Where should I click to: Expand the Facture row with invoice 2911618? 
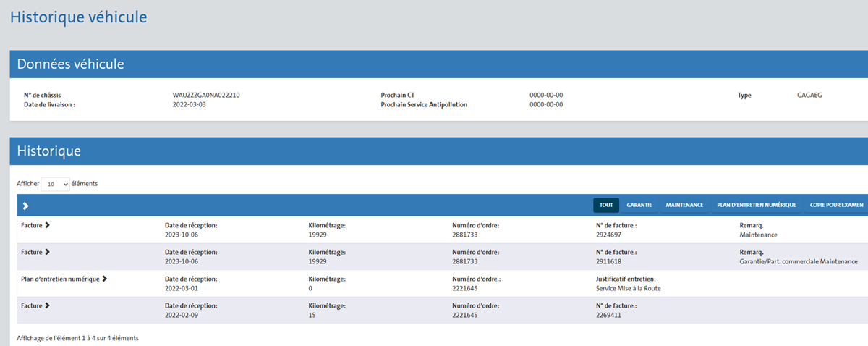[48, 252]
